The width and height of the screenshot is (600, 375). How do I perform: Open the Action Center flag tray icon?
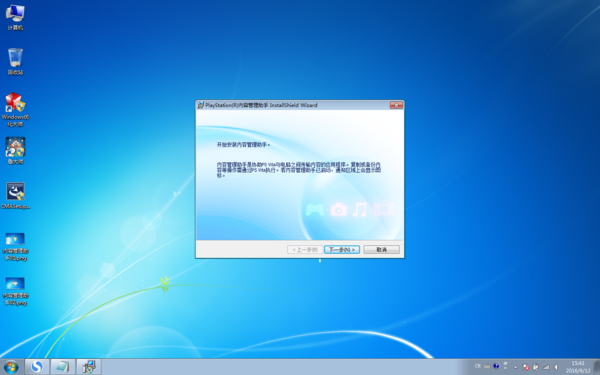526,367
